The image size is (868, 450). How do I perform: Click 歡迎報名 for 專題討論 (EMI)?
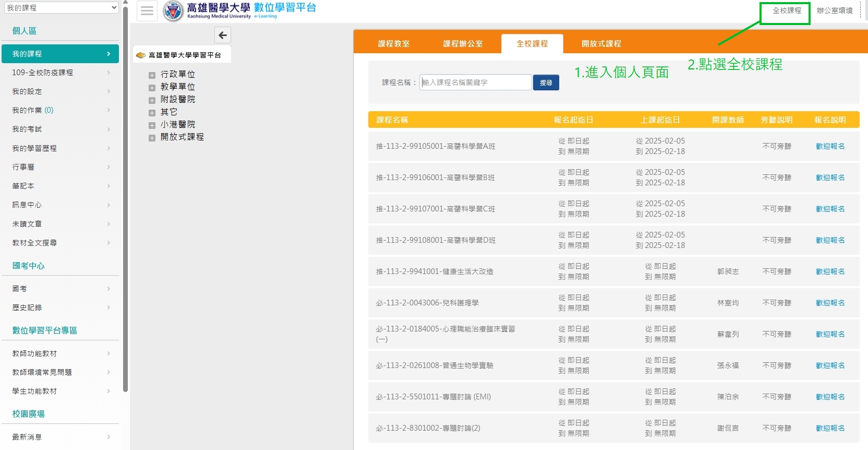coord(830,397)
